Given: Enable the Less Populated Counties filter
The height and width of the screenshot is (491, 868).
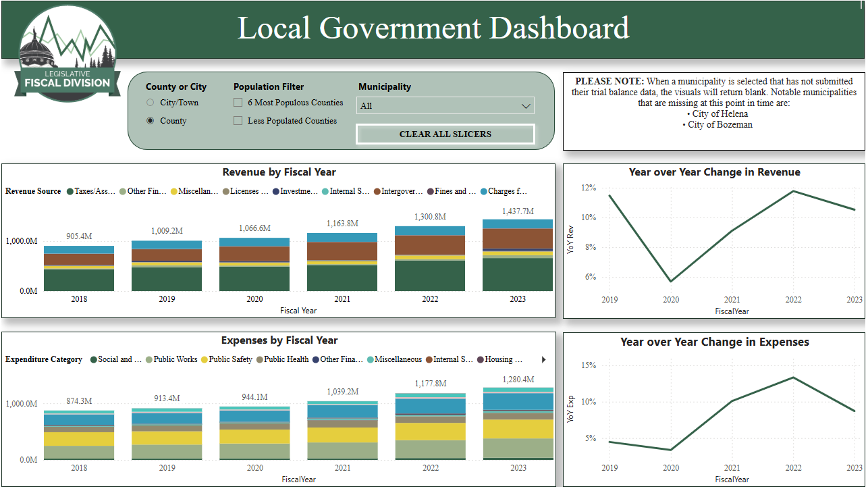Looking at the screenshot, I should 238,121.
